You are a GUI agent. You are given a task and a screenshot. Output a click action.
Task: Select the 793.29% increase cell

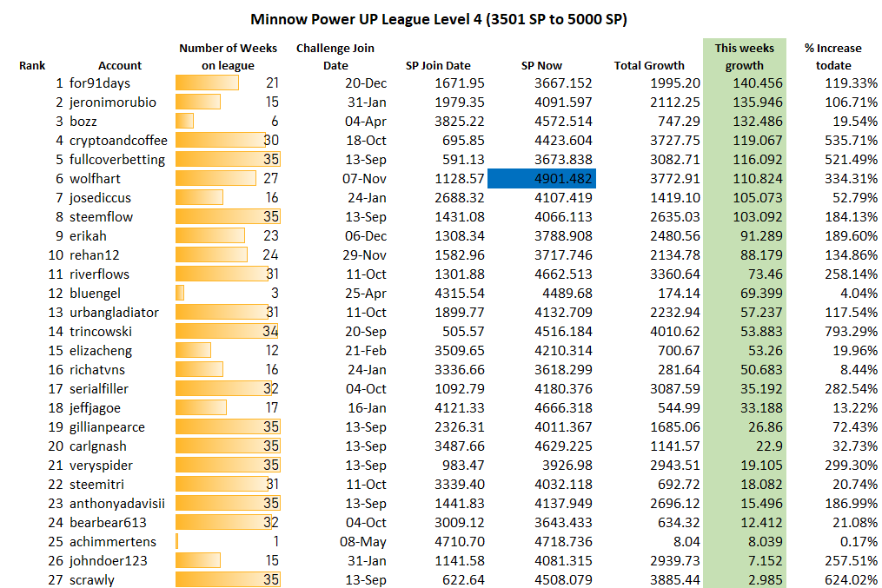click(x=851, y=332)
